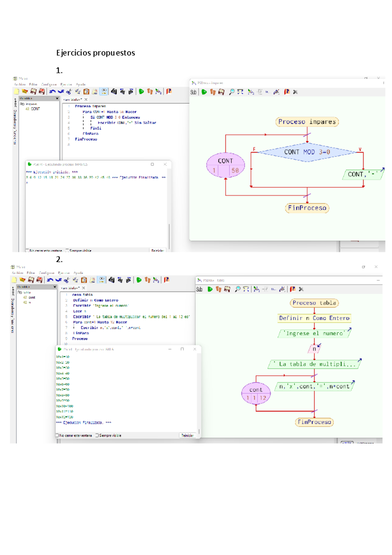Open the Configurar menu in the lower PSeInt window
The width and height of the screenshot is (392, 555).
[x=46, y=273]
